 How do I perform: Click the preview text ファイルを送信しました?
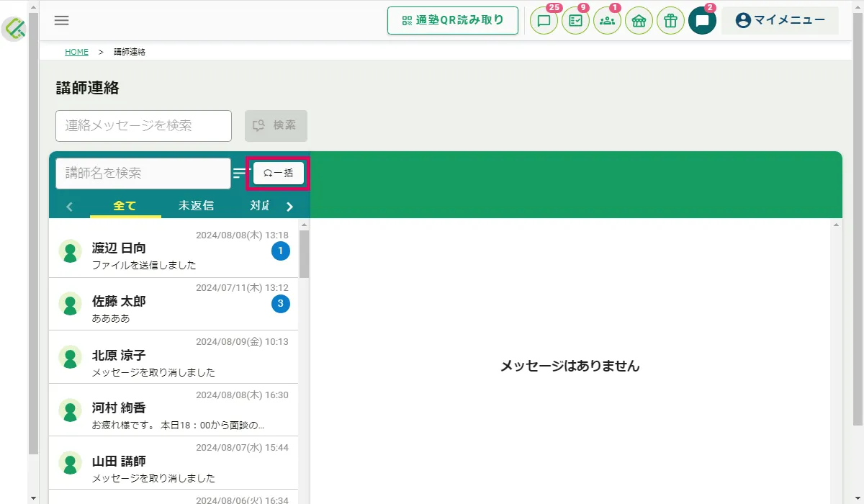coord(144,265)
